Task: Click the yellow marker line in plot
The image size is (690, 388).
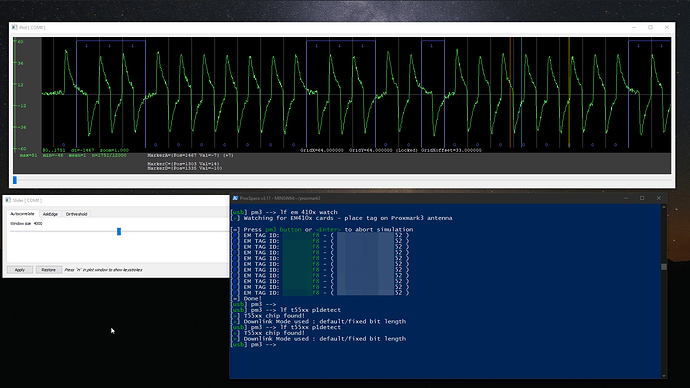Action: click(x=569, y=92)
